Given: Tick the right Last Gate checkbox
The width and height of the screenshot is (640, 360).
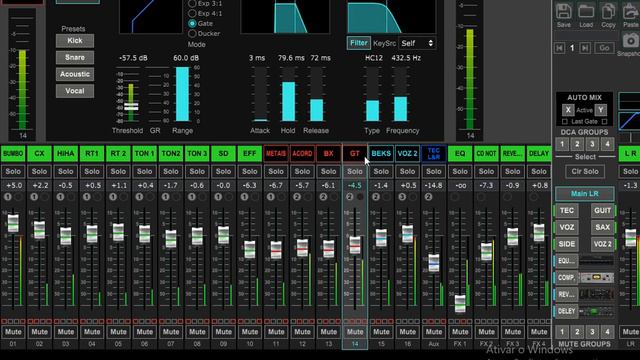Looking at the screenshot, I should coord(604,122).
